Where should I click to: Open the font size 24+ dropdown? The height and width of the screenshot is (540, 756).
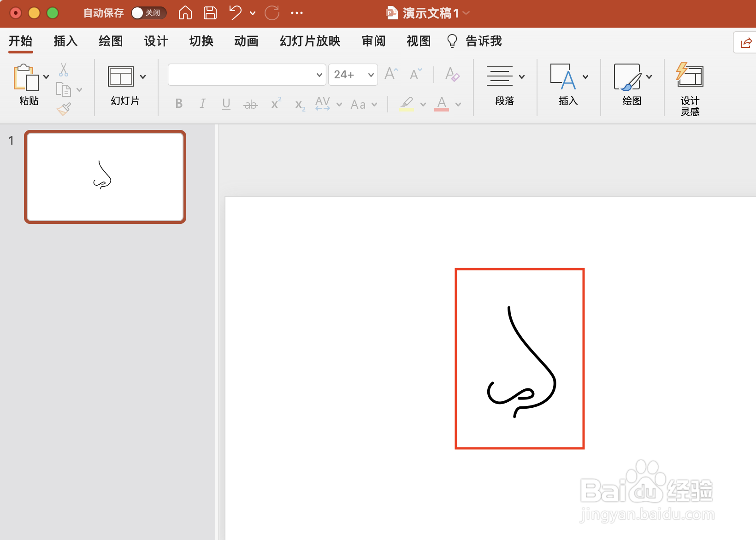tap(371, 75)
